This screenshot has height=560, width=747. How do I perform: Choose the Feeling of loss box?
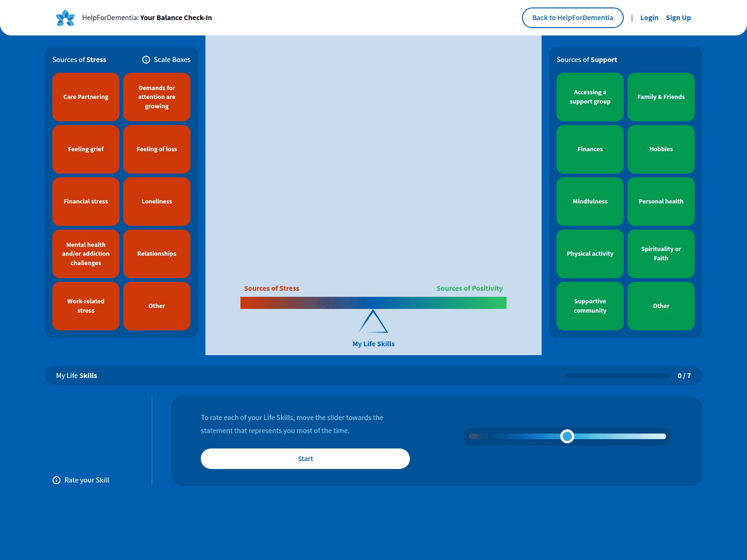tap(157, 149)
